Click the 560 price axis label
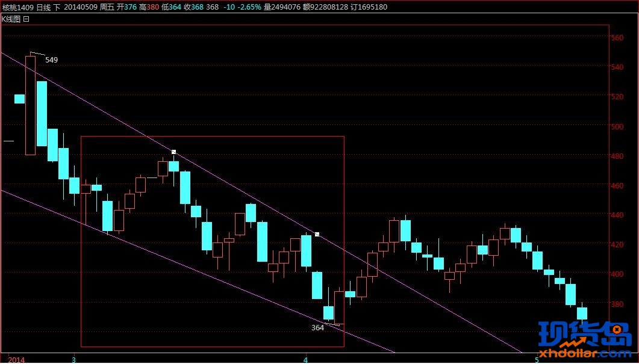This screenshot has width=639, height=364. tap(617, 38)
